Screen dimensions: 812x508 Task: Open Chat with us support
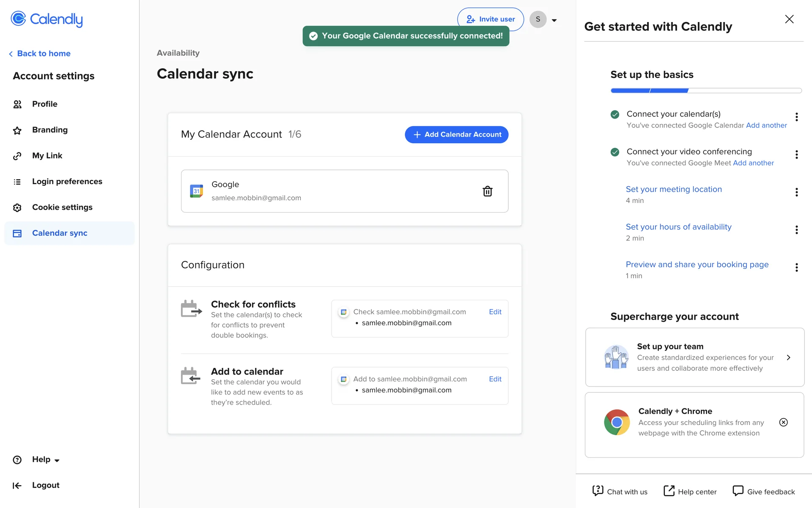[620, 491]
